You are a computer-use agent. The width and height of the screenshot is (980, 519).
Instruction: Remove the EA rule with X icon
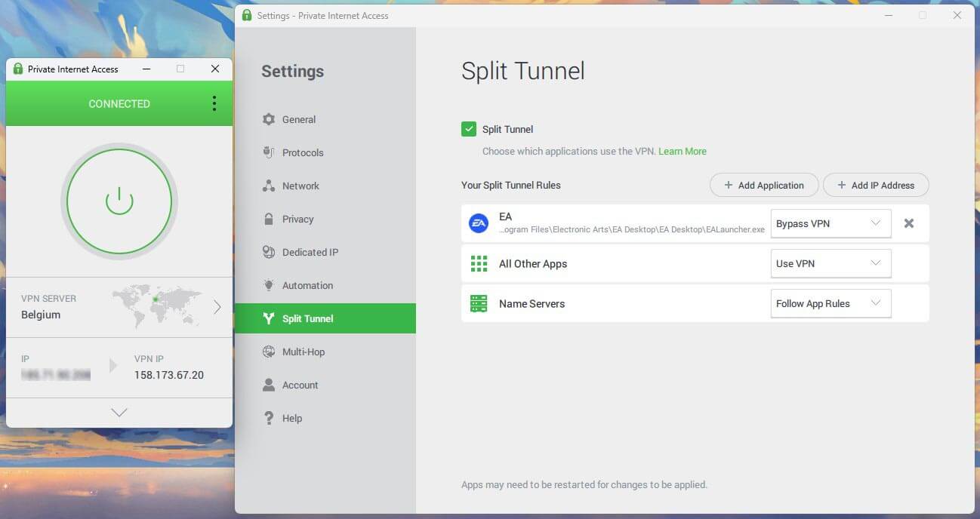[x=909, y=223]
